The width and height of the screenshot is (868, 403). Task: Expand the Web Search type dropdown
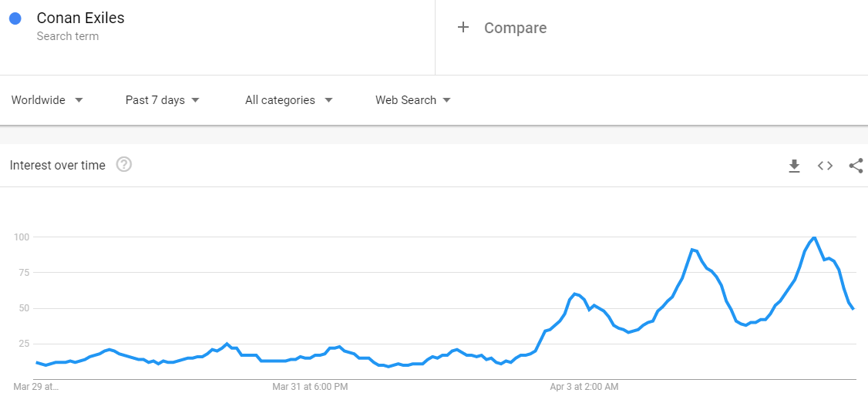[x=412, y=100]
